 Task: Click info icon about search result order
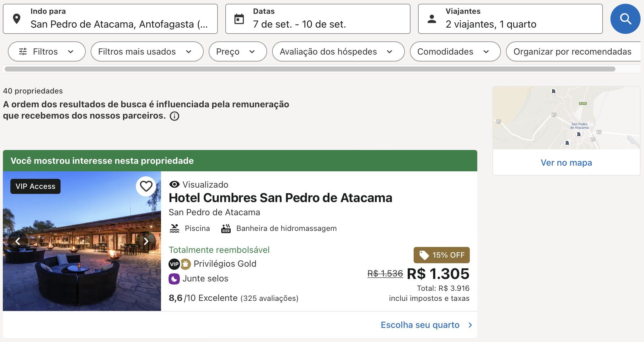tap(174, 116)
